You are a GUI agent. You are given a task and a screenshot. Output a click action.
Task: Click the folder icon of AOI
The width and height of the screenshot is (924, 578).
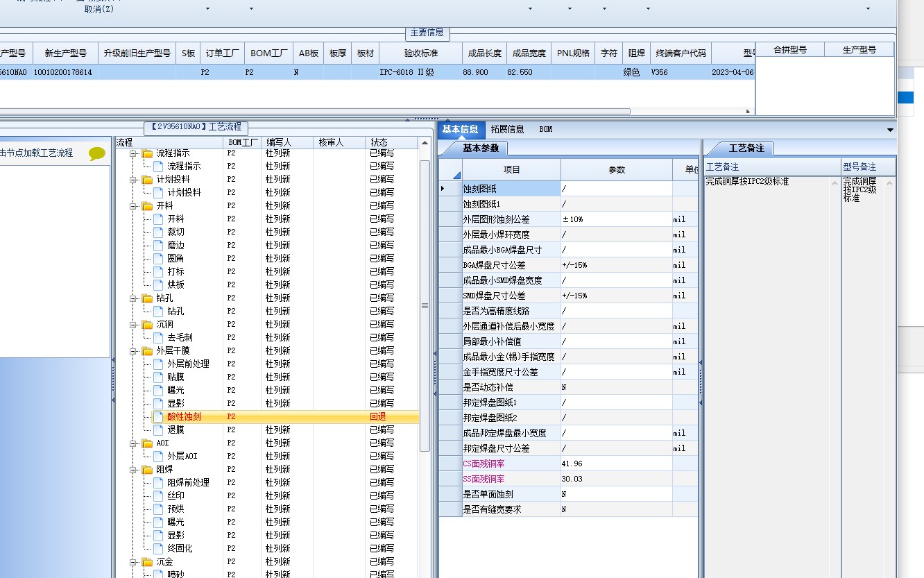pyautogui.click(x=147, y=443)
